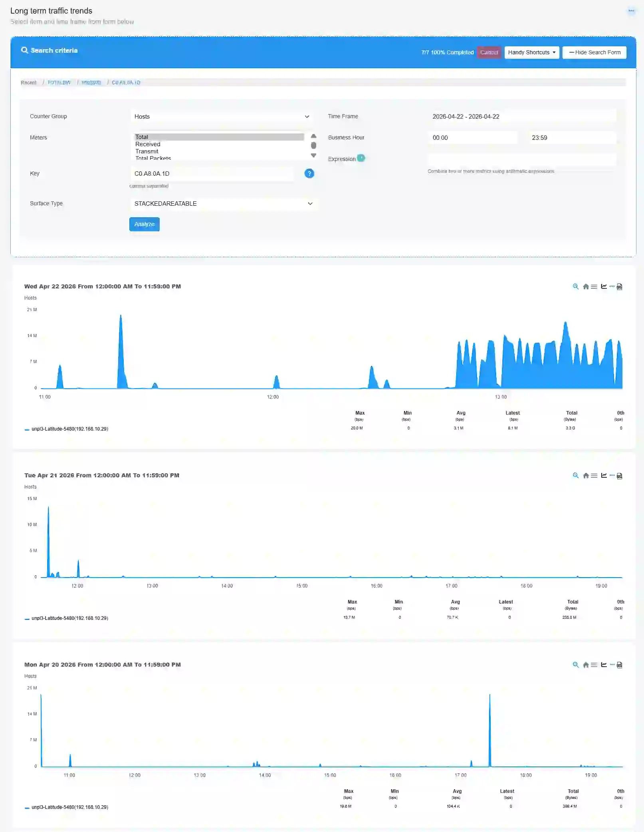
Task: Click line chart icon on Tue Apr 21 chart
Action: (604, 475)
